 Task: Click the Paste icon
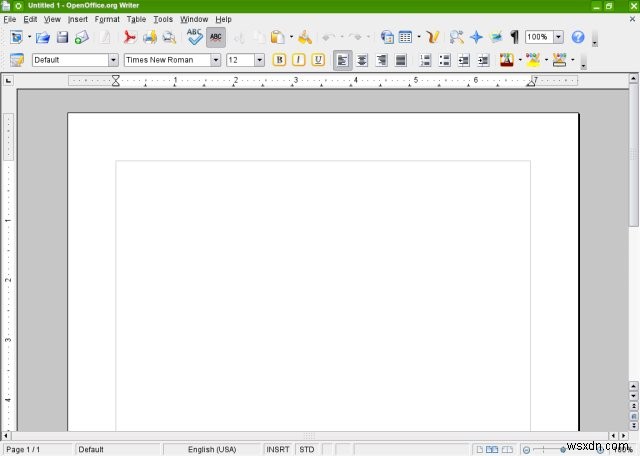coord(278,37)
